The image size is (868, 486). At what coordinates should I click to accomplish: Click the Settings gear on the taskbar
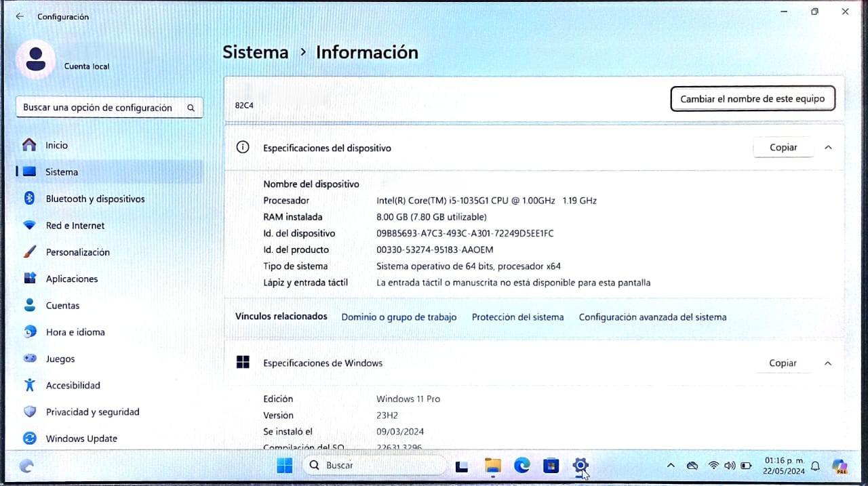[580, 466]
